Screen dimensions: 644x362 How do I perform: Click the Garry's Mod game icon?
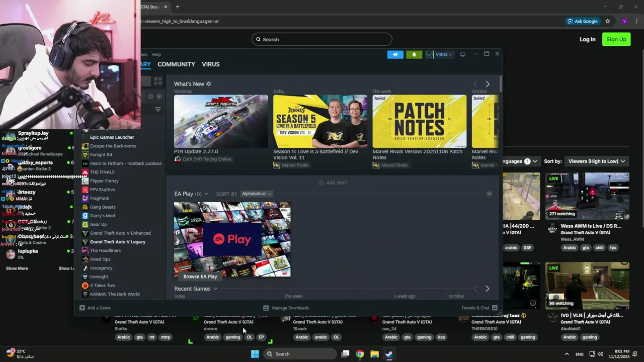(x=85, y=216)
